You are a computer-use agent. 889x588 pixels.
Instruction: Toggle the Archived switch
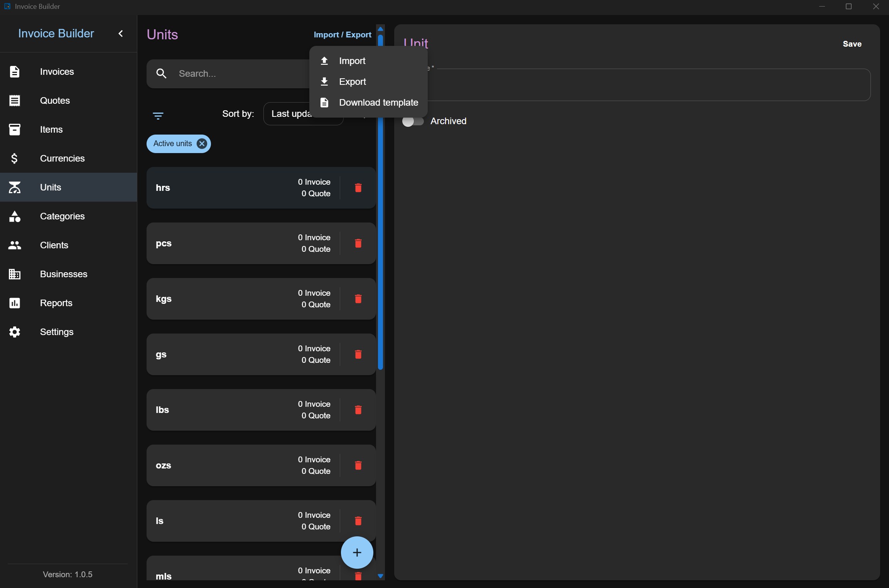point(413,121)
